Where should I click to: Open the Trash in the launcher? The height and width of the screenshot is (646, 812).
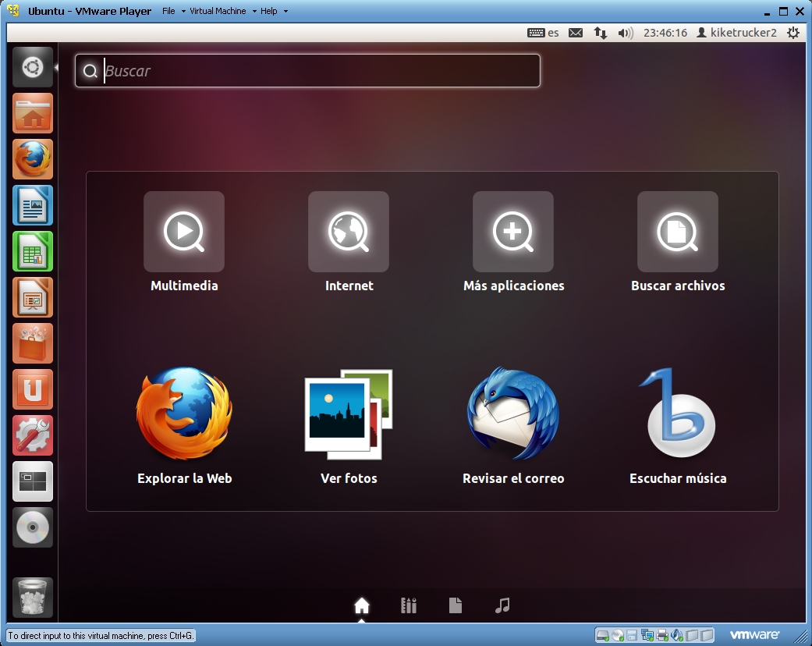[x=33, y=598]
